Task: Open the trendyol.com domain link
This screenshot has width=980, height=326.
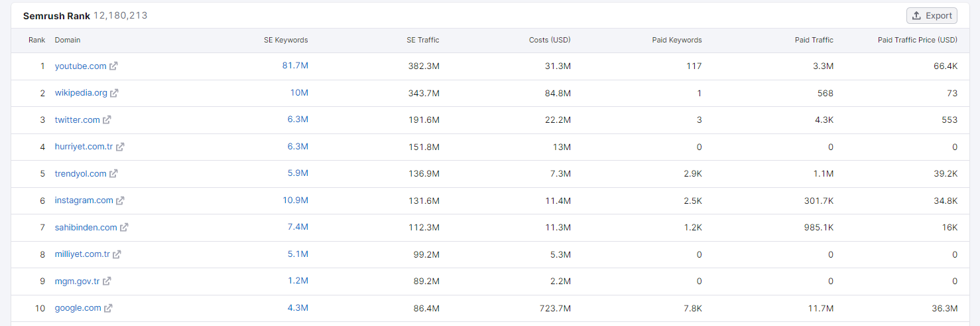Action: click(80, 174)
